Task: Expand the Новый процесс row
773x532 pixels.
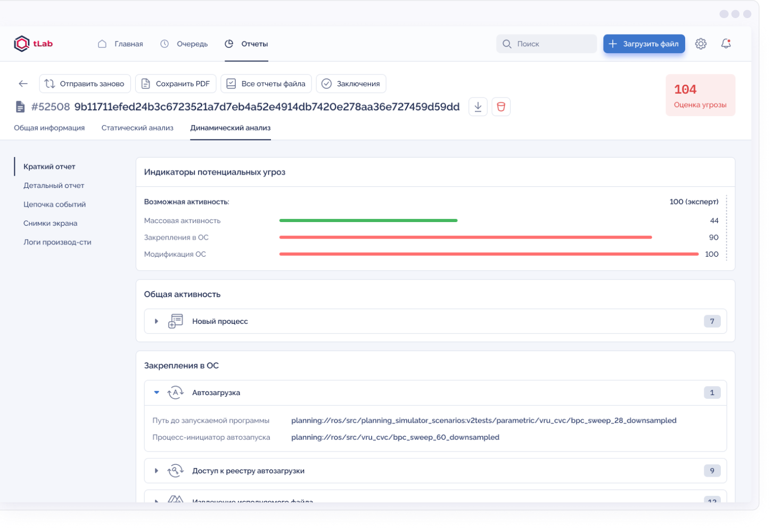Action: 157,321
